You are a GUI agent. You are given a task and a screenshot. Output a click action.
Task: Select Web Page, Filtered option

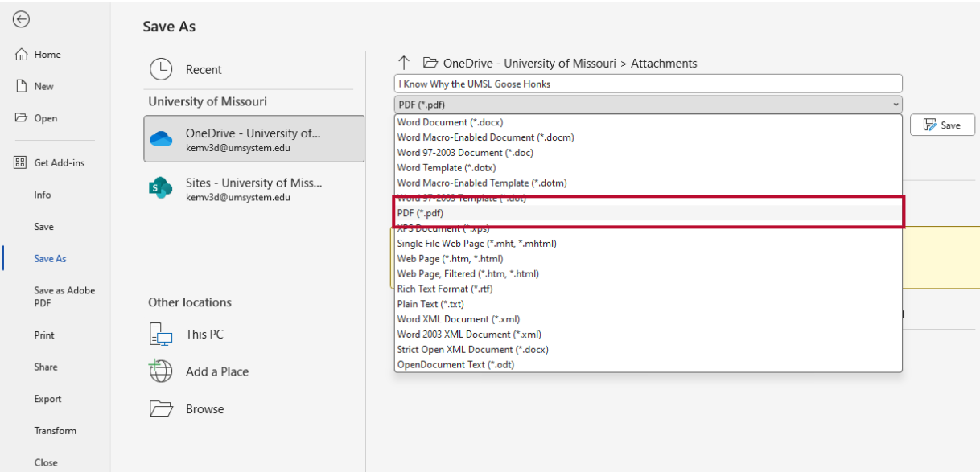648,273
